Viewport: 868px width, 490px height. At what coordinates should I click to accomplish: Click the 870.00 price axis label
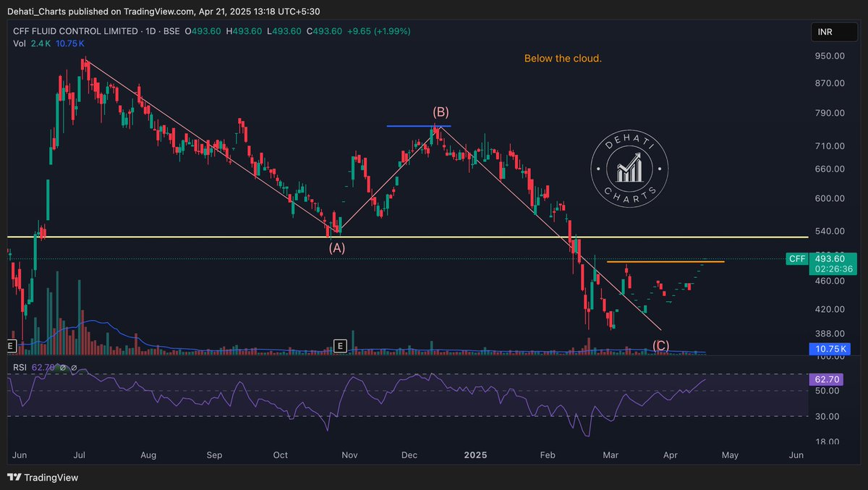pyautogui.click(x=830, y=83)
